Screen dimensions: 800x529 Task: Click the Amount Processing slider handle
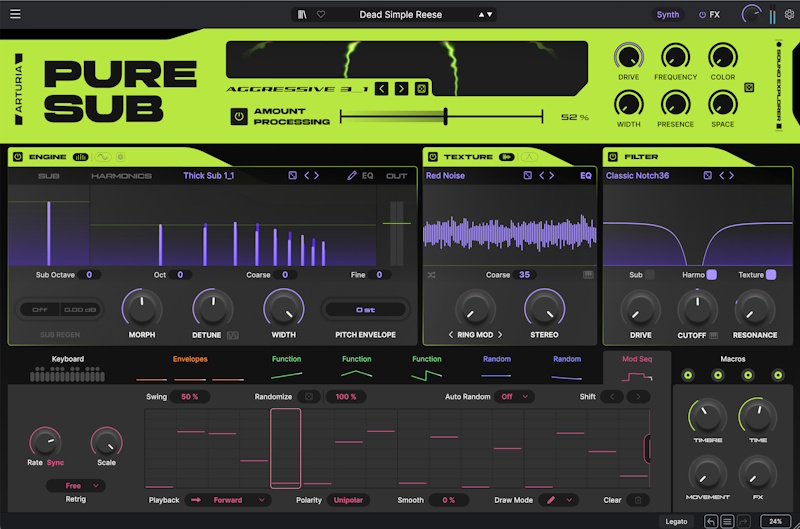pyautogui.click(x=445, y=116)
